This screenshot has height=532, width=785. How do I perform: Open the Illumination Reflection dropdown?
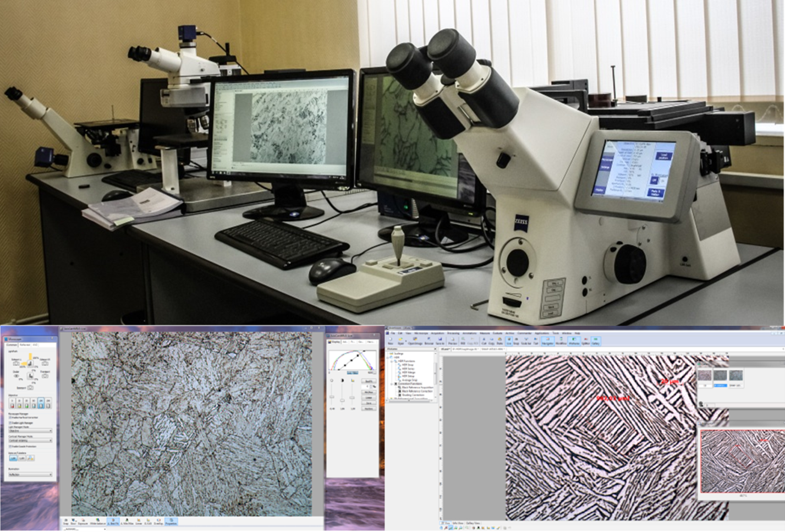[x=30, y=475]
